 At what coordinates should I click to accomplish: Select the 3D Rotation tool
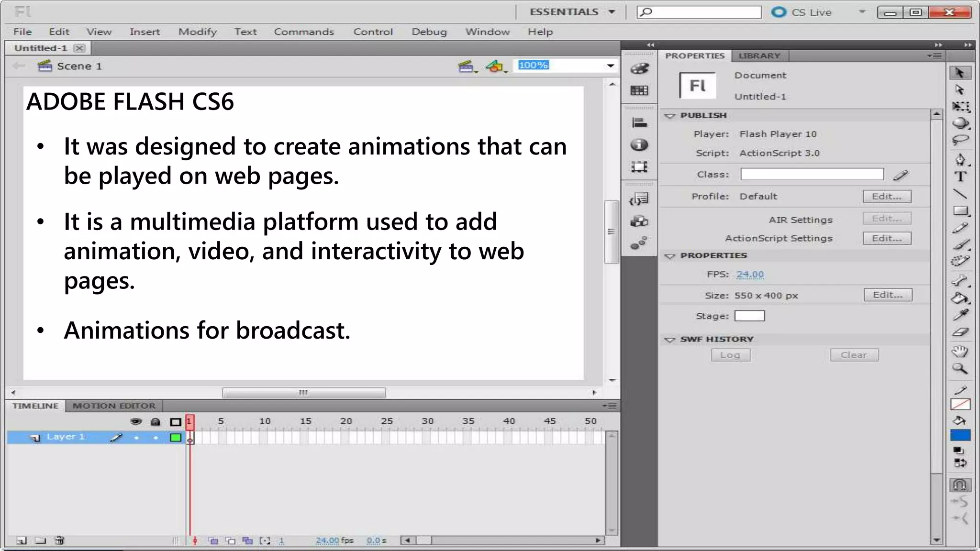960,123
